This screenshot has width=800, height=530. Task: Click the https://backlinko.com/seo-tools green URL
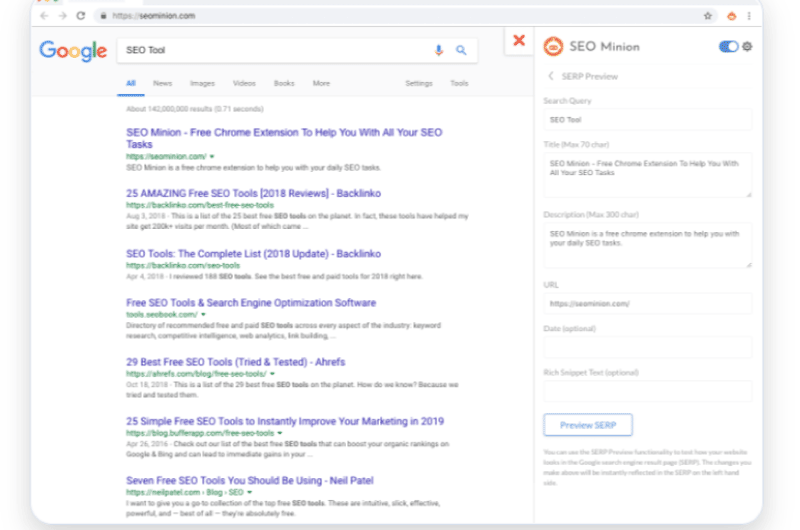pos(183,265)
